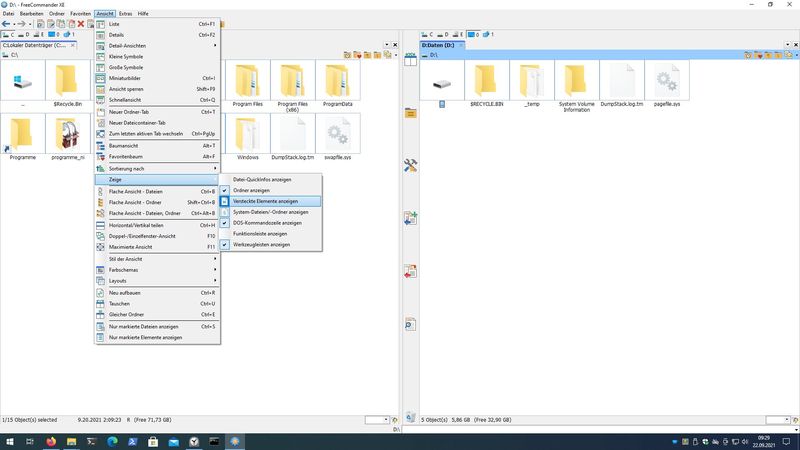
Task: Open the tools icon in middle toolbar
Action: click(x=410, y=165)
